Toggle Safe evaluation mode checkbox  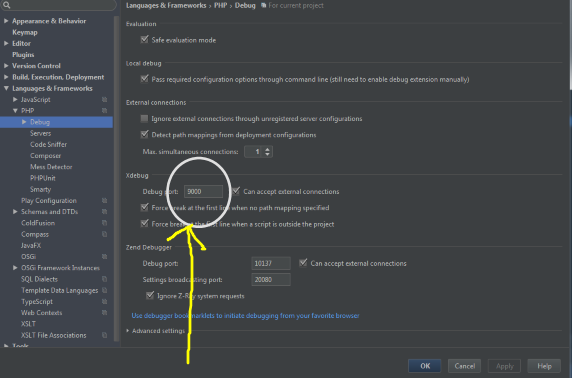coord(145,39)
